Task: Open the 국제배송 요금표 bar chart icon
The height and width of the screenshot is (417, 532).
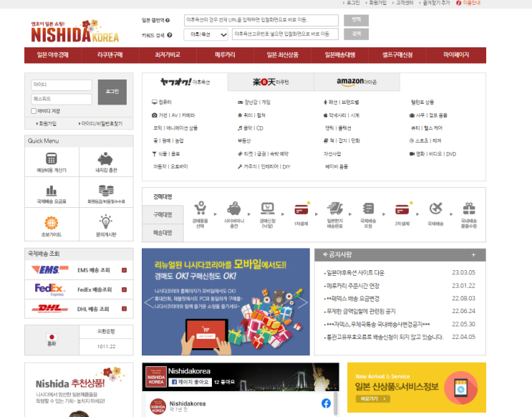Action: coord(52,191)
